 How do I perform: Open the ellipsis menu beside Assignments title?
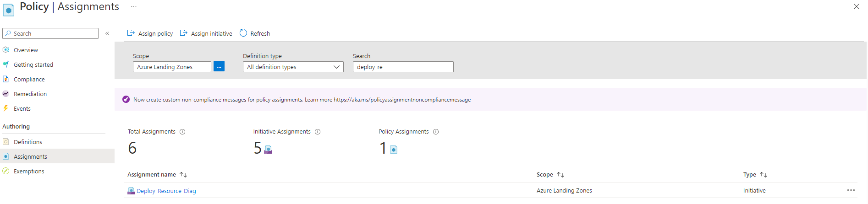click(x=133, y=6)
